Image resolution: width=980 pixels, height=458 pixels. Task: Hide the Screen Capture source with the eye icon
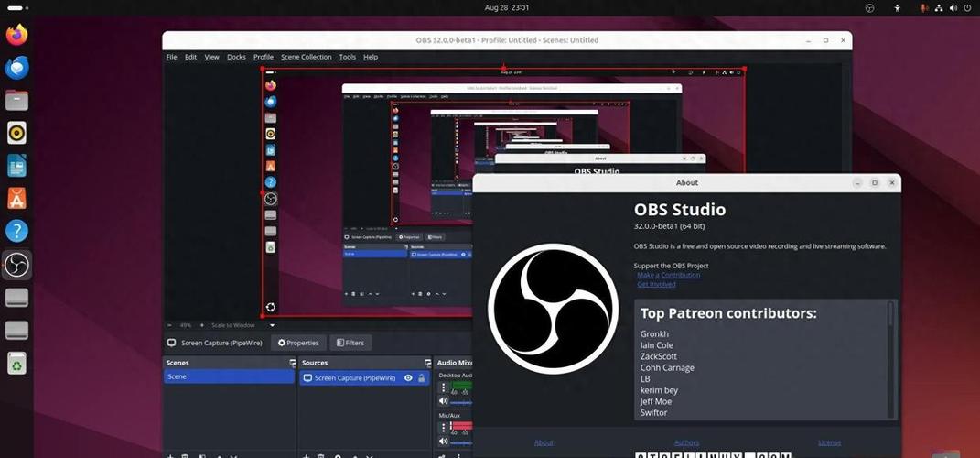click(x=408, y=378)
